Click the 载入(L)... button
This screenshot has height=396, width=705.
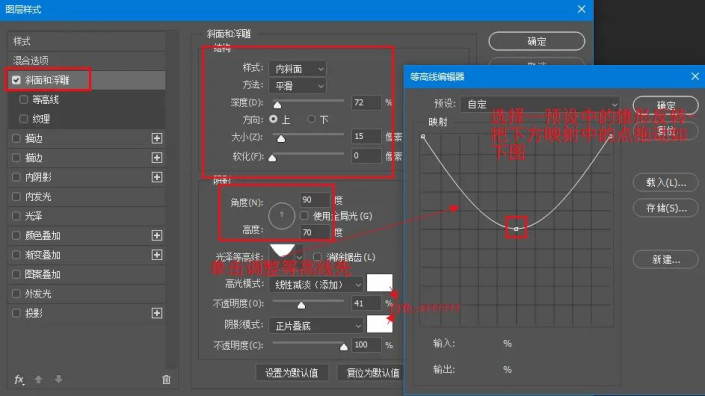coord(665,182)
